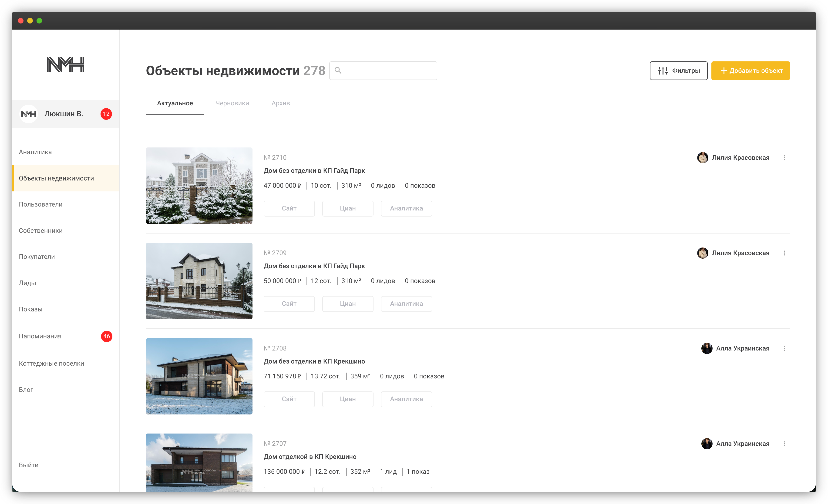Switch to the Черновики tab
This screenshot has width=828, height=504.
pyautogui.click(x=232, y=103)
